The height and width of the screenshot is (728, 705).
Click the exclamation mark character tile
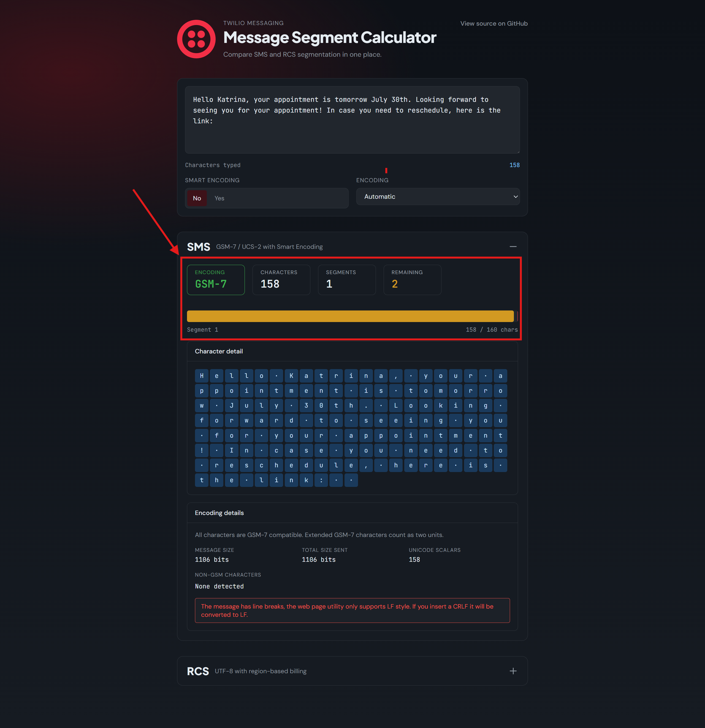pyautogui.click(x=201, y=451)
